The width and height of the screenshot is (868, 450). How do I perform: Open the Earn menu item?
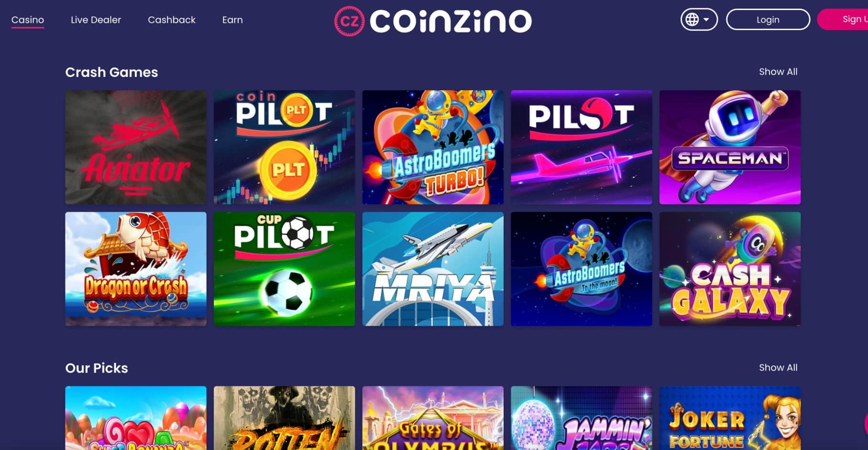[232, 20]
